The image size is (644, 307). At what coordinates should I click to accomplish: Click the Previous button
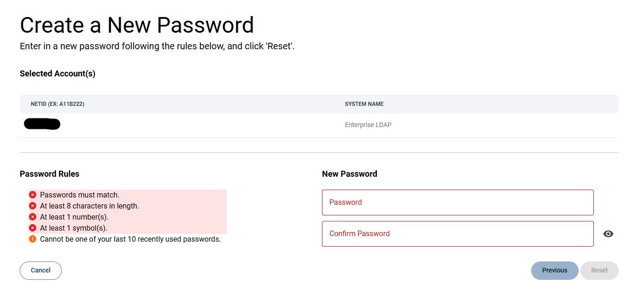coord(555,270)
